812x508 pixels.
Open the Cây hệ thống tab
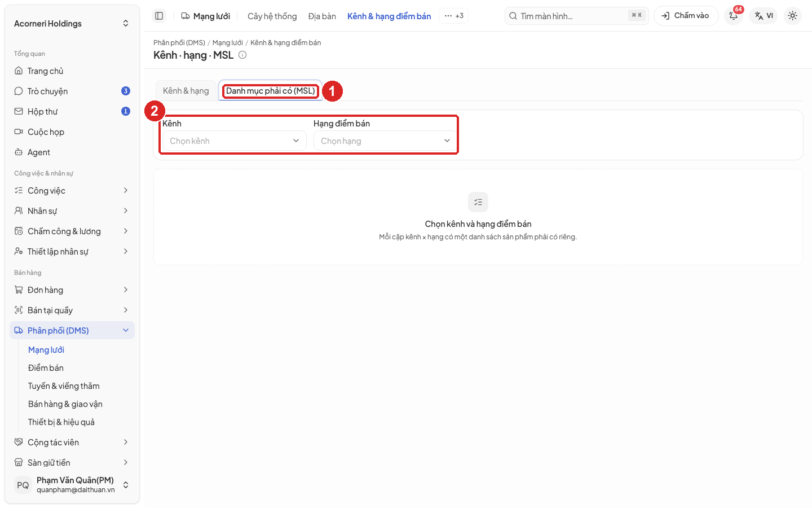click(x=272, y=16)
